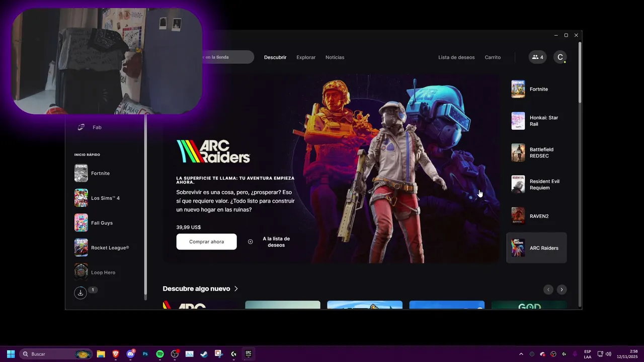The width and height of the screenshot is (644, 362).
Task: Click the ARC Raiders logo in hero banner
Action: pyautogui.click(x=213, y=151)
